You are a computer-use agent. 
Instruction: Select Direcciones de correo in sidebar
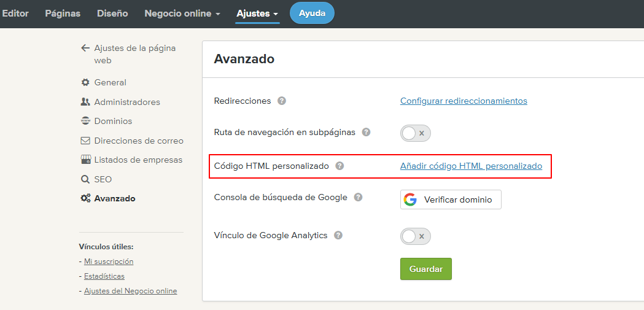[x=139, y=141]
